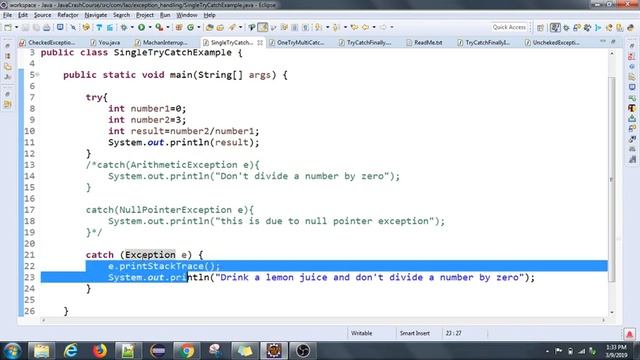Close the SingleTryCatch... editor tab
This screenshot has width=640, height=360.
(260, 42)
